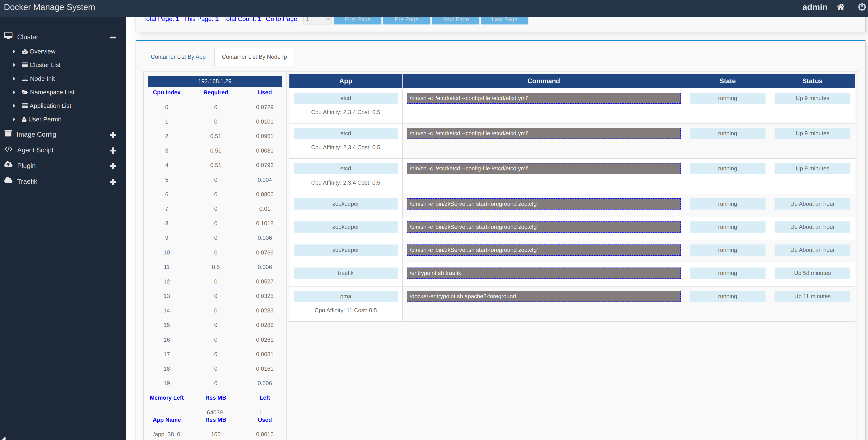
Task: Click running state in traefik row
Action: (727, 273)
